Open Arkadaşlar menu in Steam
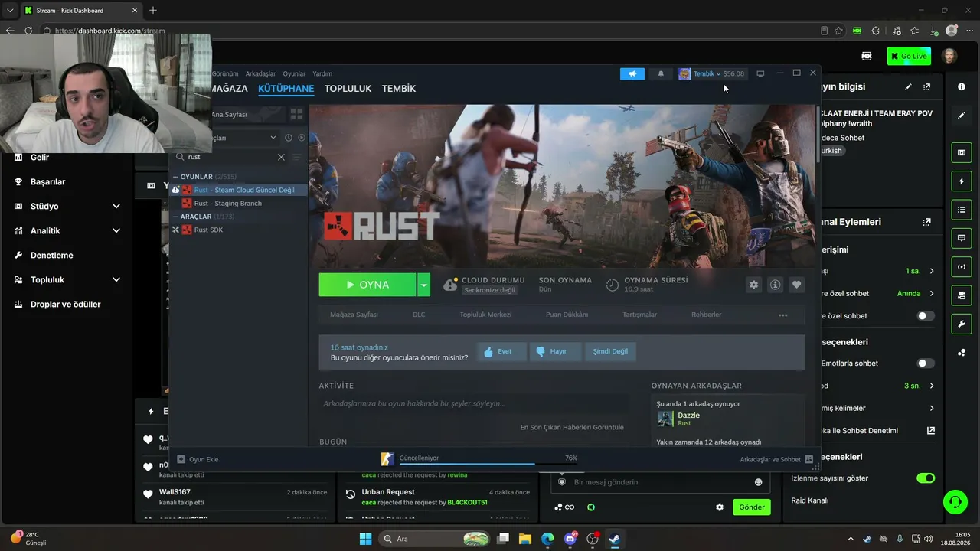This screenshot has width=980, height=551. (x=260, y=73)
